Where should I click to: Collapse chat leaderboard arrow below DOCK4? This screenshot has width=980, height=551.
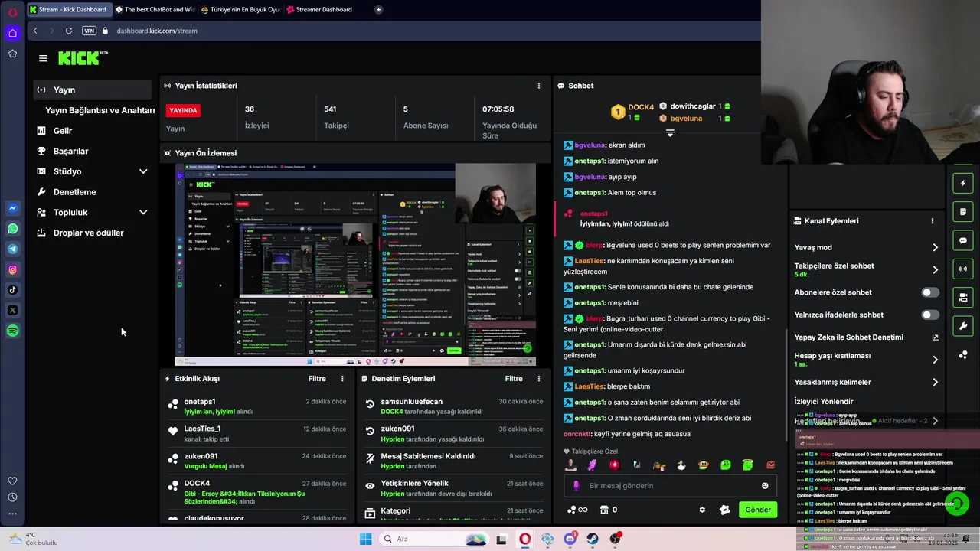pos(670,133)
